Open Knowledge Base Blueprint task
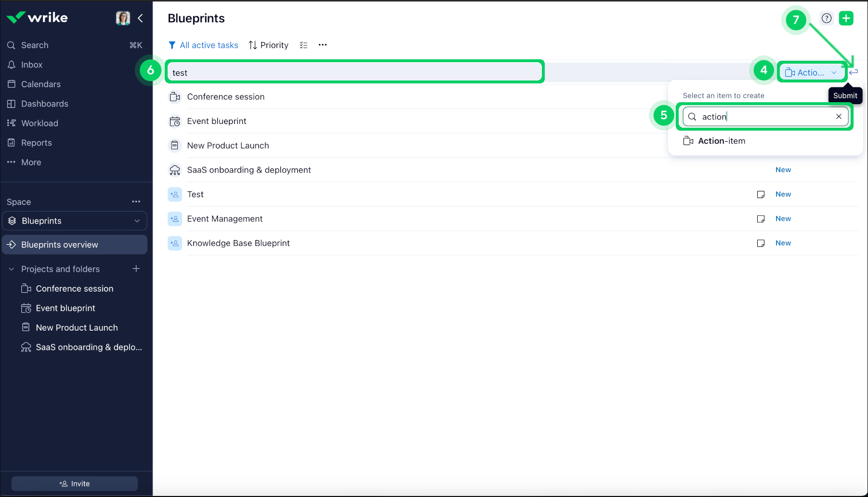Image resolution: width=868 pixels, height=497 pixels. (x=238, y=243)
